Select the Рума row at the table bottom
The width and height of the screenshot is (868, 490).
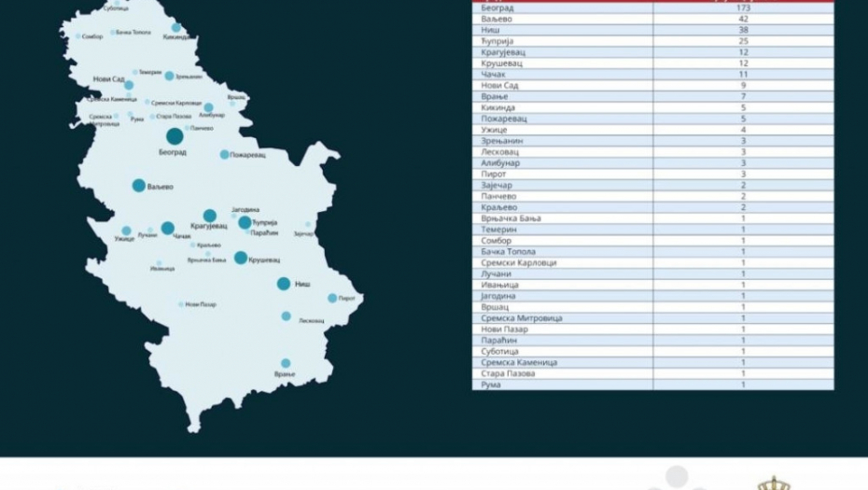click(652, 385)
